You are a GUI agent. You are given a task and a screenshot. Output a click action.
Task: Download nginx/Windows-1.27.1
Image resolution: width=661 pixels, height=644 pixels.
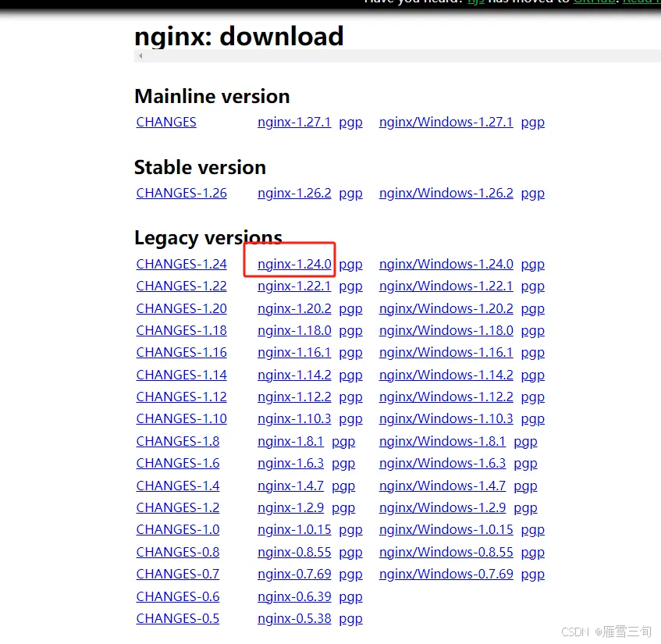(446, 123)
